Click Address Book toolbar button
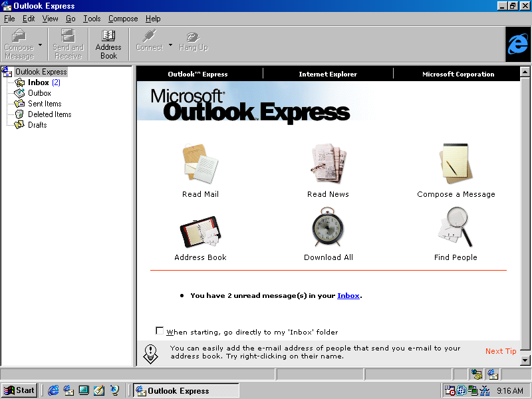532x399 pixels. [108, 44]
